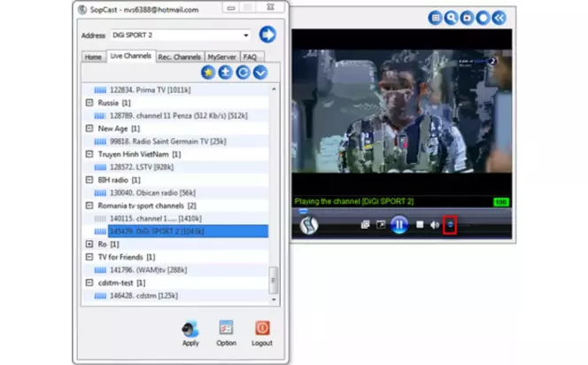Select channel 128789. channel 11 Penza
Screen dimensions: 588x365
coord(179,115)
